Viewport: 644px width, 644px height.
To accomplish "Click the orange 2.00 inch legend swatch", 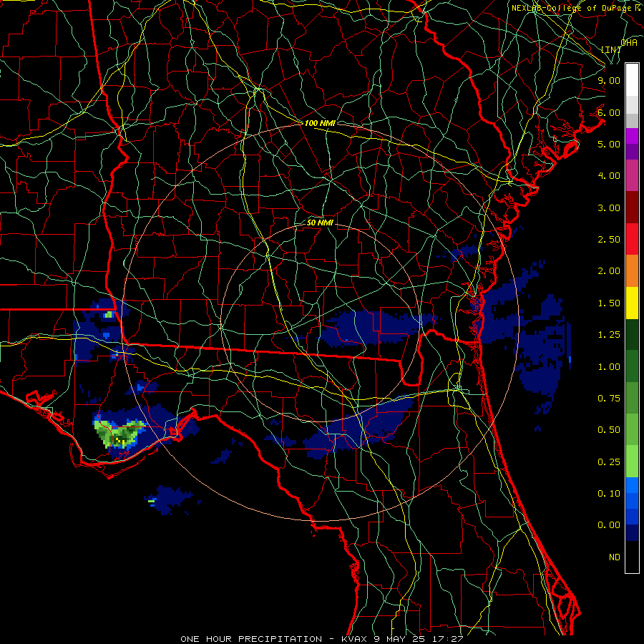I will (632, 270).
